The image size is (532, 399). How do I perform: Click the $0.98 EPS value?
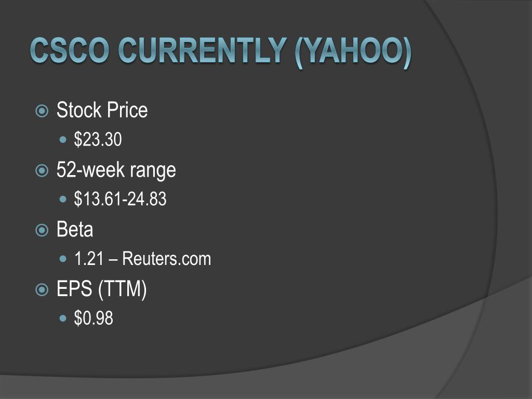(x=94, y=318)
